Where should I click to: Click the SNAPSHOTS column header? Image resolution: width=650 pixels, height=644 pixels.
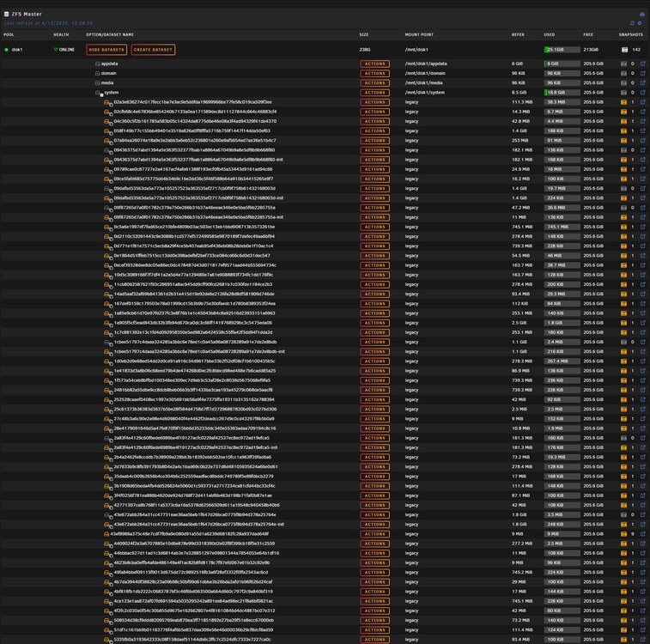point(630,35)
